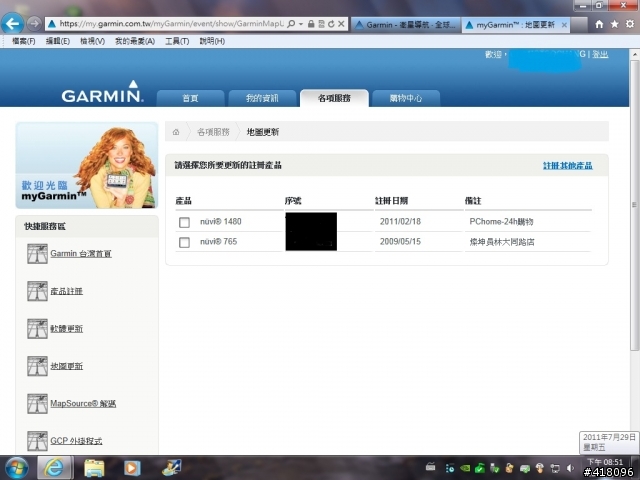640x480 pixels.
Task: Switch to the 購物中心 site tab
Action: click(x=406, y=98)
